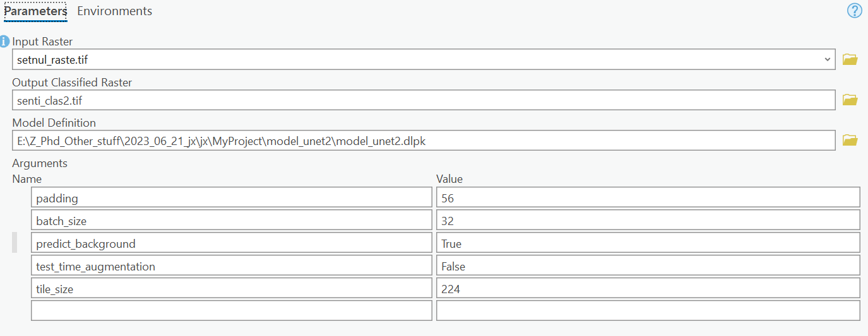Click the predict_background value True
The image size is (868, 336).
[x=648, y=243]
